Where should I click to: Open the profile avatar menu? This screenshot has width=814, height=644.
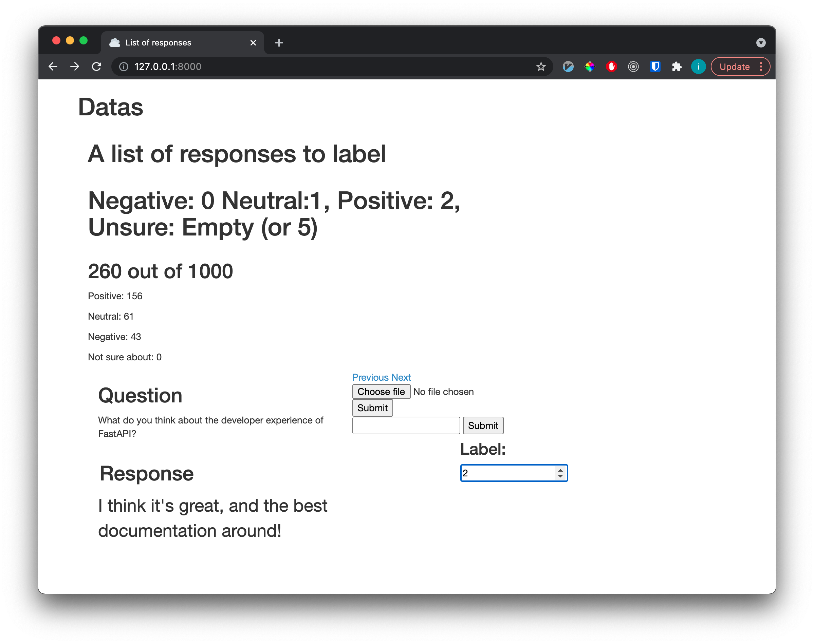698,67
